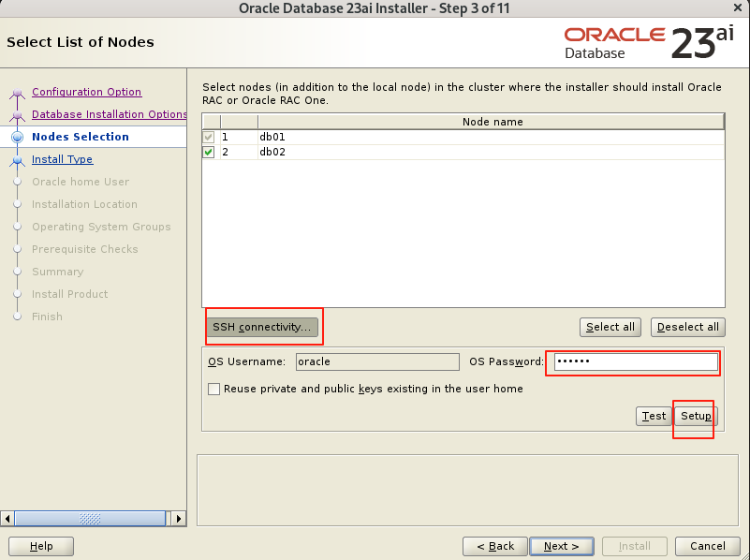This screenshot has height=560, width=750.
Task: Click Next to continue installation
Action: 562,546
